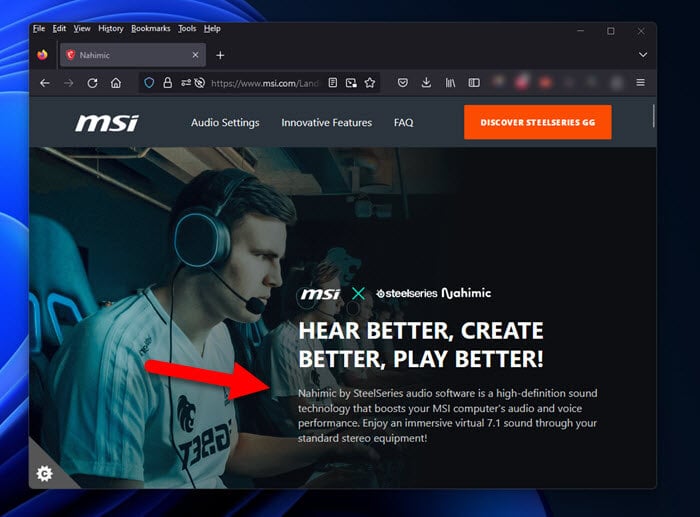Image resolution: width=700 pixels, height=517 pixels.
Task: Close the Nahimic tab
Action: [195, 55]
